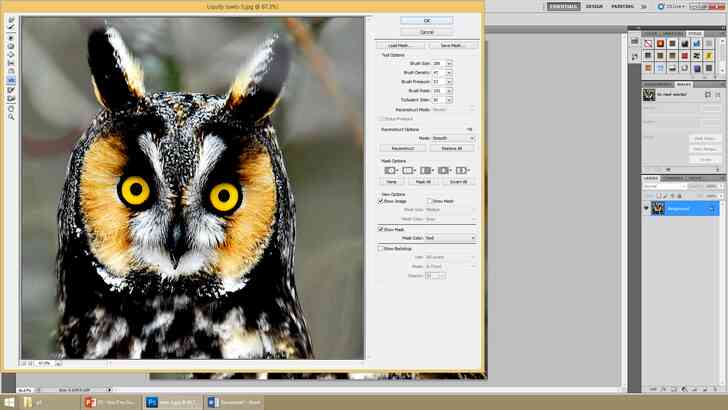Click the Mask All button
Screen dimensions: 728x410
[x=423, y=182]
